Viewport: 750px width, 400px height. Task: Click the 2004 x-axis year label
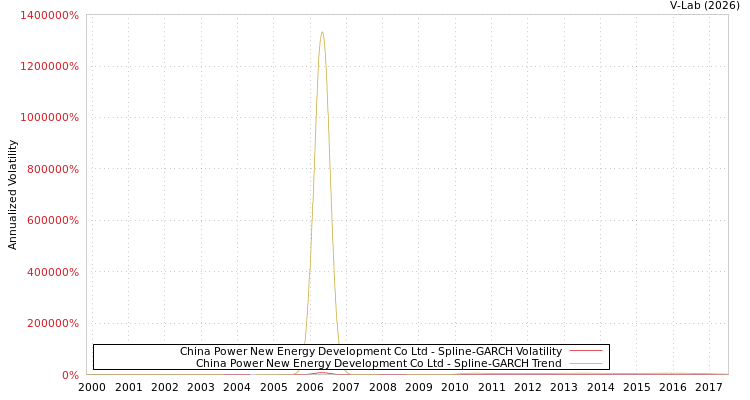pyautogui.click(x=237, y=387)
